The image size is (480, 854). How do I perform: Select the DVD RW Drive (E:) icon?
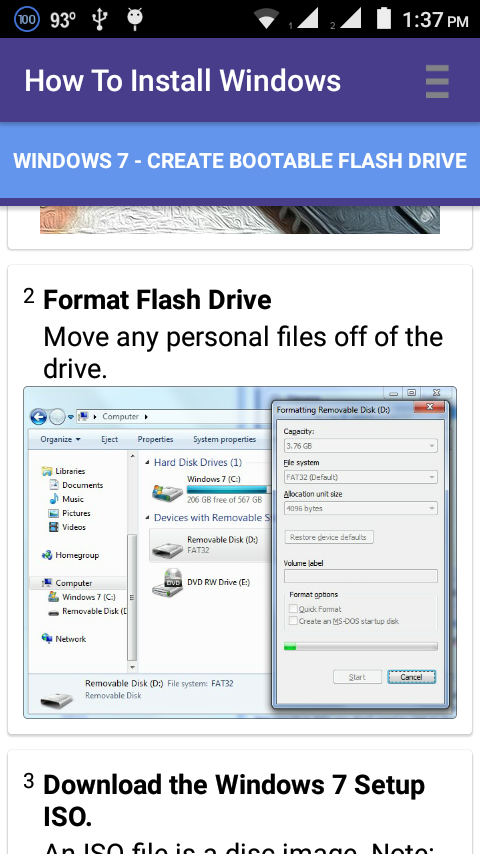[x=167, y=583]
